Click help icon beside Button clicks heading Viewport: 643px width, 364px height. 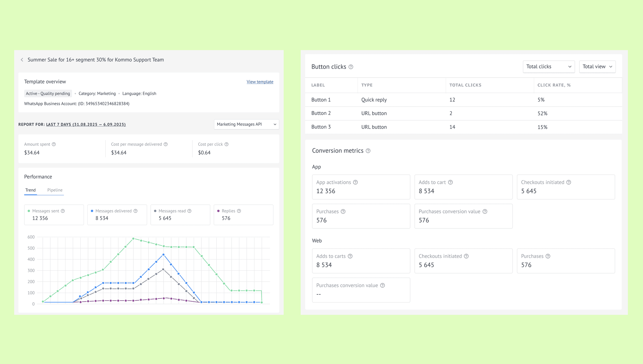351,67
